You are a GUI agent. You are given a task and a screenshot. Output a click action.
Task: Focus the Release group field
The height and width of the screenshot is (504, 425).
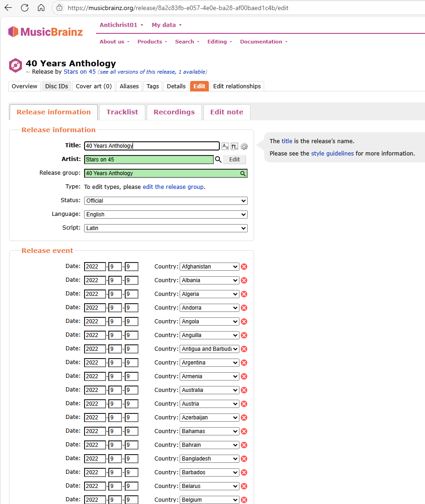click(166, 174)
